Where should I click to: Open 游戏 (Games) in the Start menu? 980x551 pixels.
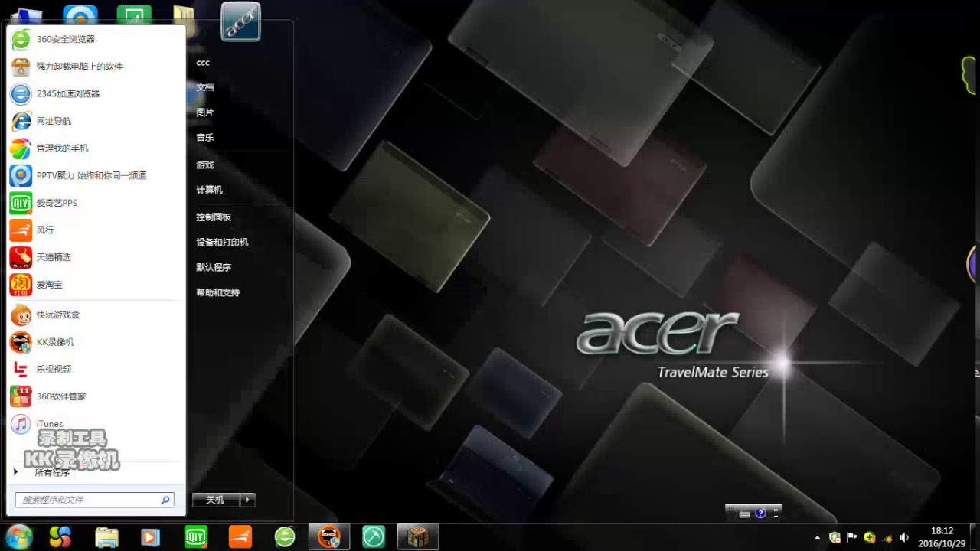click(205, 165)
